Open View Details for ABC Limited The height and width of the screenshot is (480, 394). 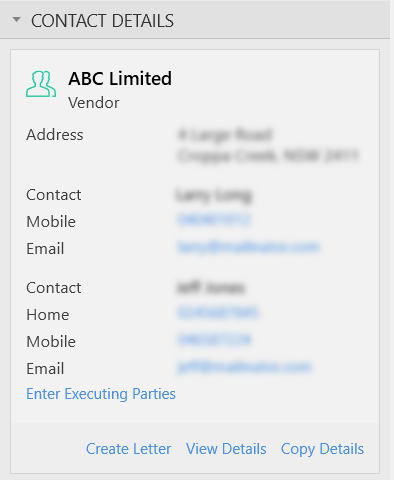(x=226, y=449)
